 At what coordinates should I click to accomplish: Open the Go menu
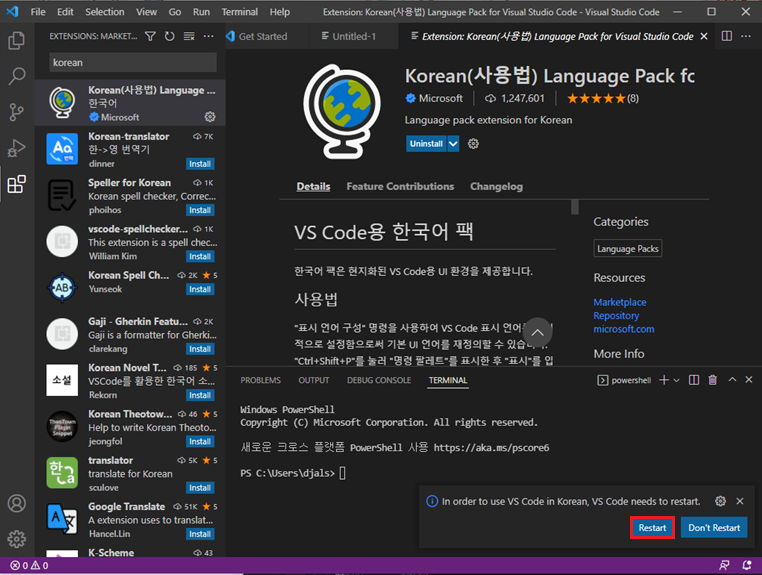coord(175,12)
